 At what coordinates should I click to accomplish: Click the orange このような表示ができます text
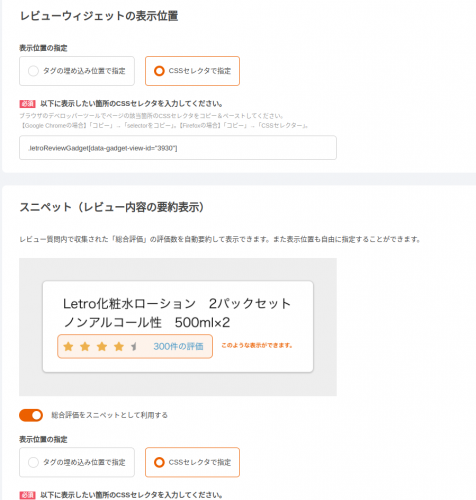point(257,345)
